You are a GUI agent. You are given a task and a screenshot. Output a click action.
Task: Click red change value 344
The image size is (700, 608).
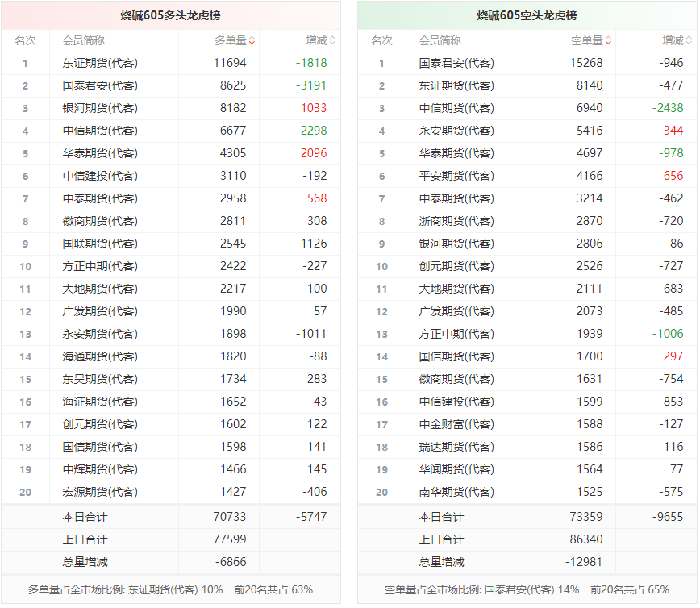coord(673,131)
